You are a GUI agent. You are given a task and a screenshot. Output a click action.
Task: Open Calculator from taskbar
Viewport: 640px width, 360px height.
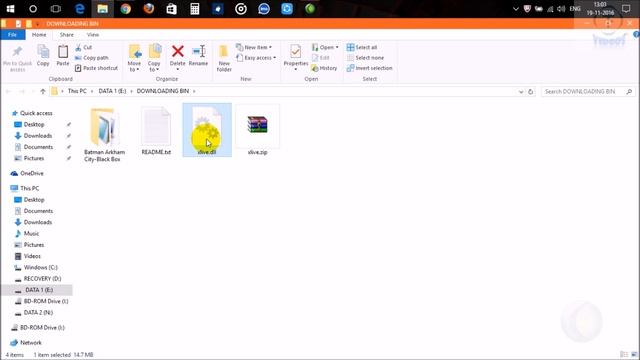pos(195,9)
